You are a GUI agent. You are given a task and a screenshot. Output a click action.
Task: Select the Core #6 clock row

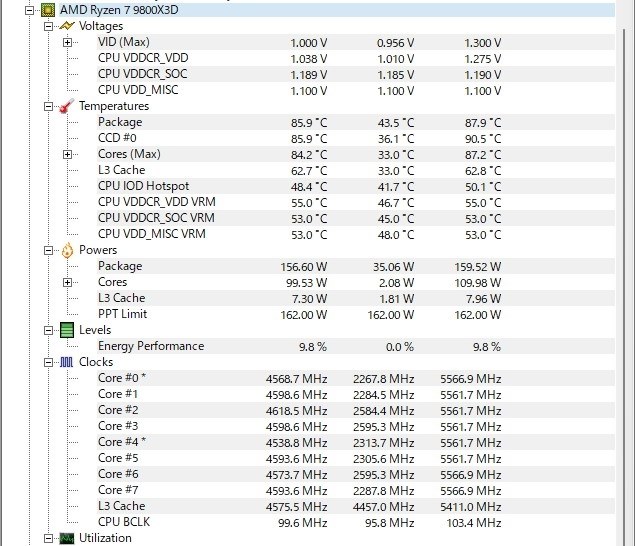pos(356,474)
